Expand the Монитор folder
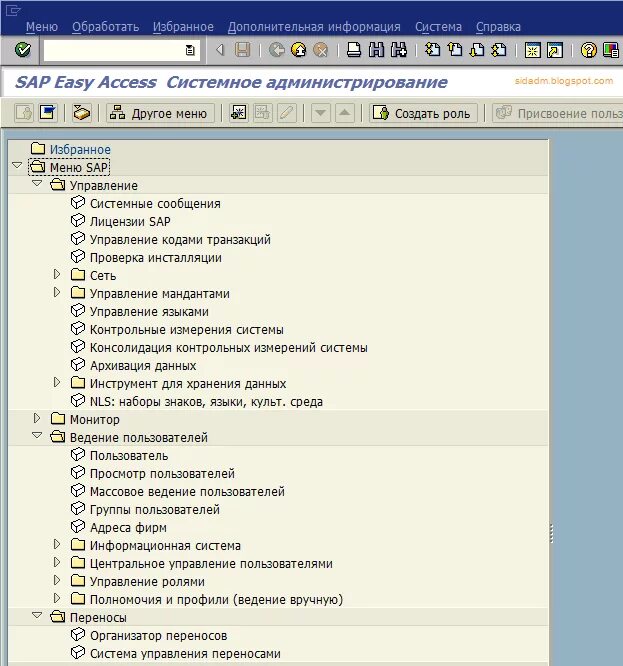The height and width of the screenshot is (666, 623). [x=37, y=418]
